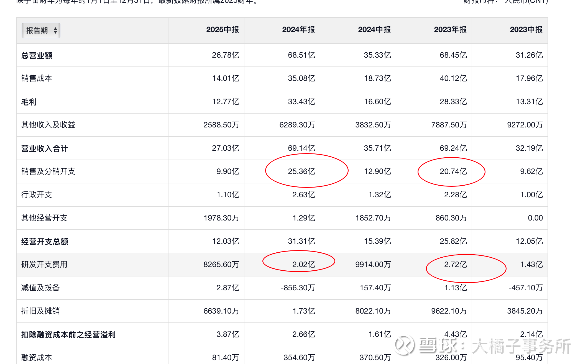
Task: Click the circled 20.74亿 value
Action: click(x=453, y=171)
